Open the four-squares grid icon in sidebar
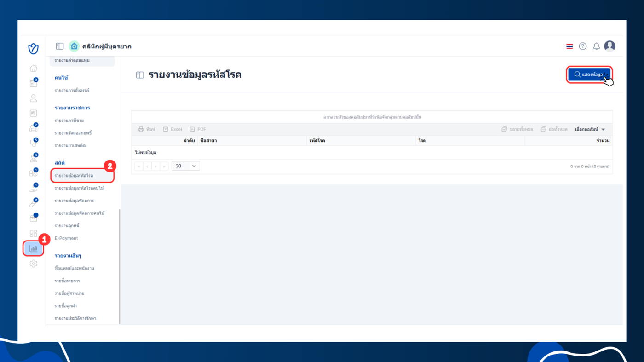644x362 pixels. tap(33, 234)
